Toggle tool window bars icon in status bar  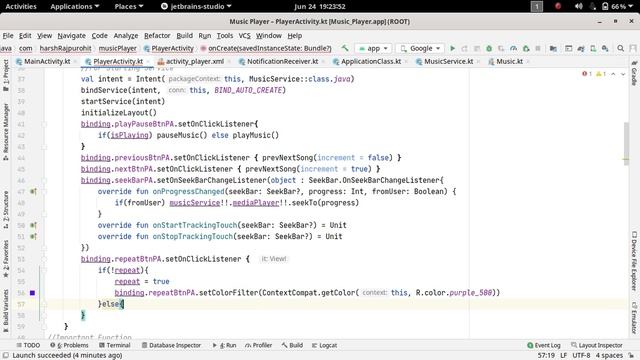[6, 356]
